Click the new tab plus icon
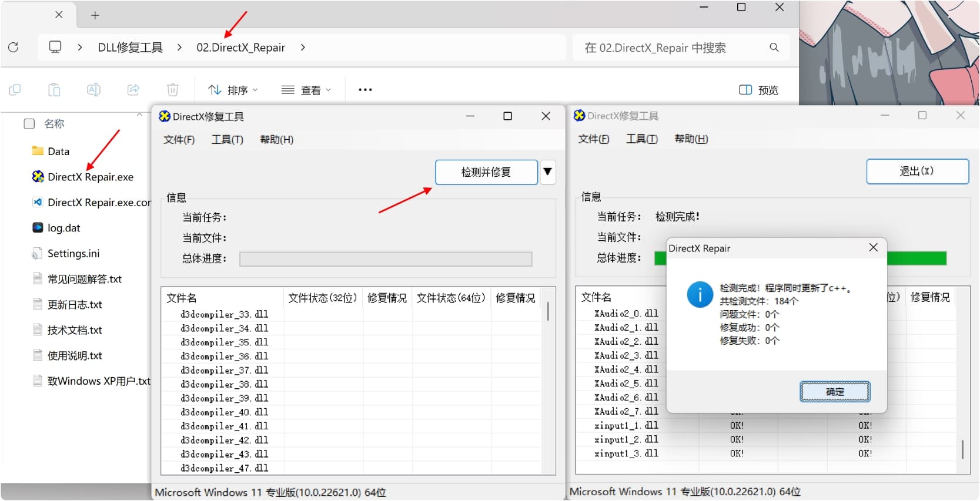The width and height of the screenshot is (980, 501). (x=95, y=15)
